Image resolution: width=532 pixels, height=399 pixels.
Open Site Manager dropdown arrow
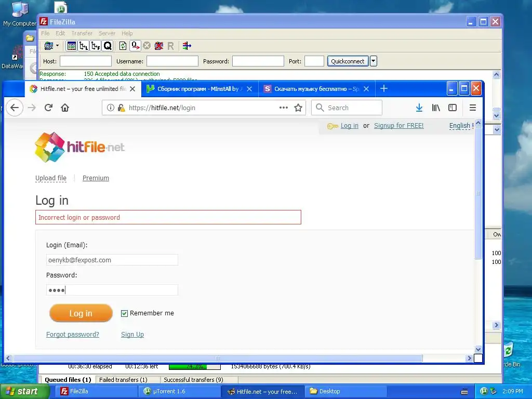click(x=57, y=46)
